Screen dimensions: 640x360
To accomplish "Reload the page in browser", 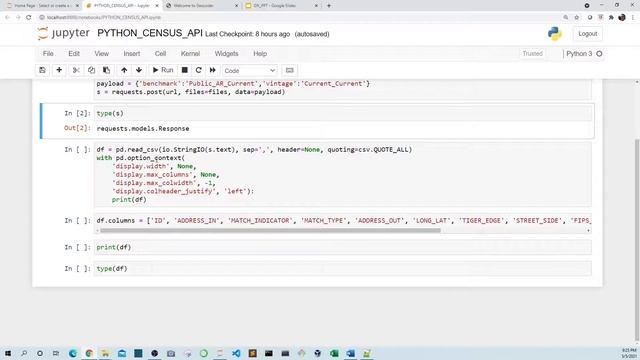I will [x=29, y=18].
